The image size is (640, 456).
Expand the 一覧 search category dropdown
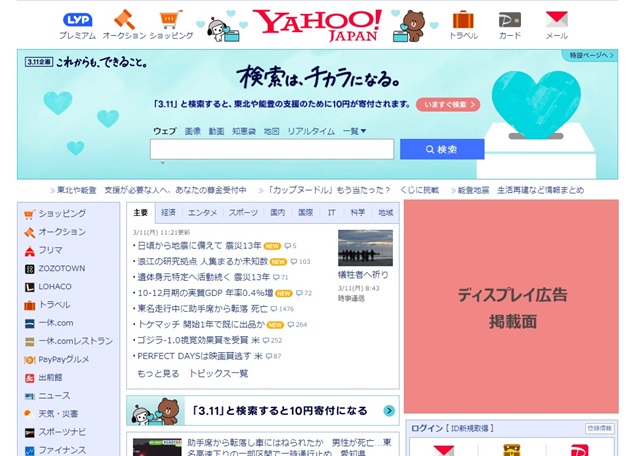(x=354, y=131)
